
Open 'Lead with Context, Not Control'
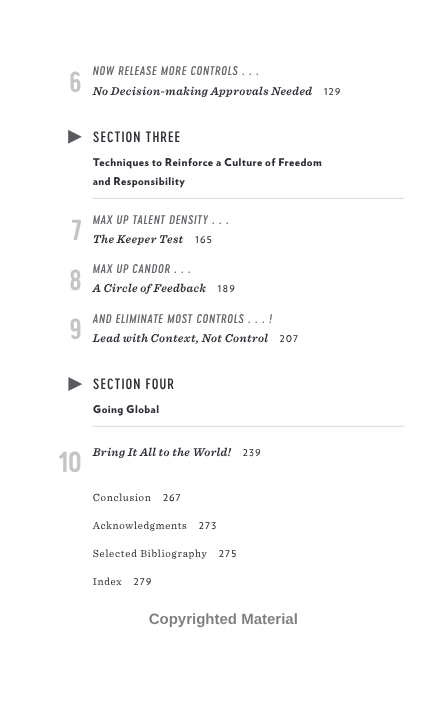[x=180, y=338]
